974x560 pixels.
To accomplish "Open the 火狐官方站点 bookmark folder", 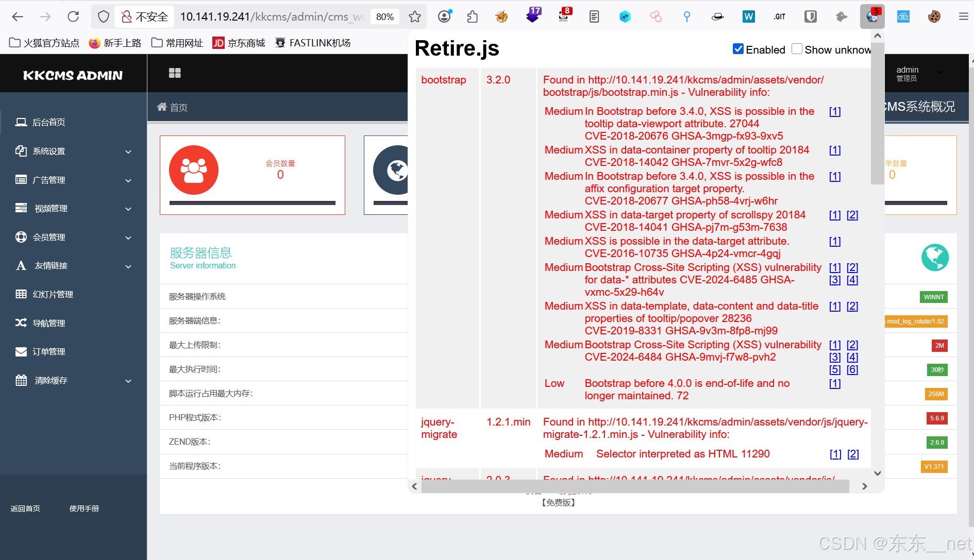I will pos(44,43).
